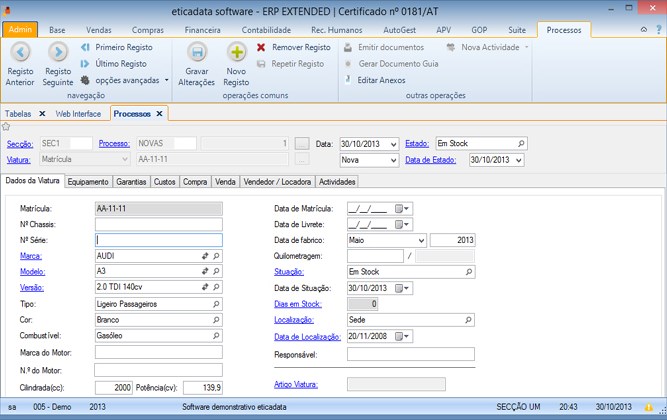The image size is (667, 420).
Task: Create a new record with Novo Registo
Action: click(x=237, y=52)
